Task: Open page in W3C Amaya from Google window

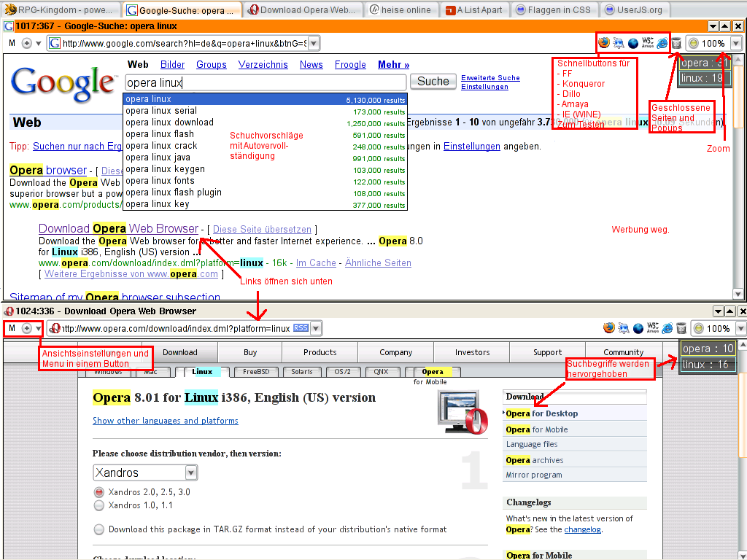Action: click(648, 43)
